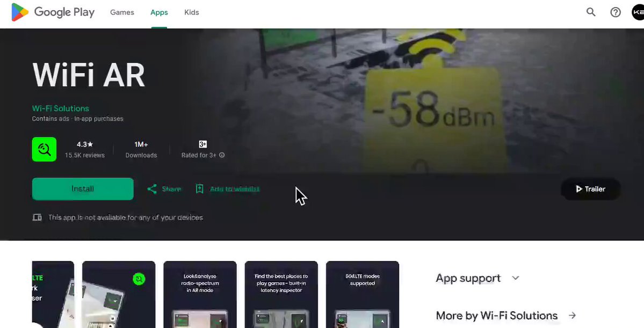Open the Games tab
Viewport: 644px width, 328px height.
(122, 12)
